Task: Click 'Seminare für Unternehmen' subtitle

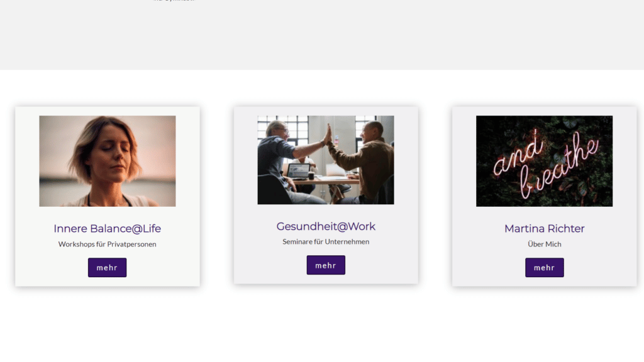Action: pyautogui.click(x=326, y=242)
